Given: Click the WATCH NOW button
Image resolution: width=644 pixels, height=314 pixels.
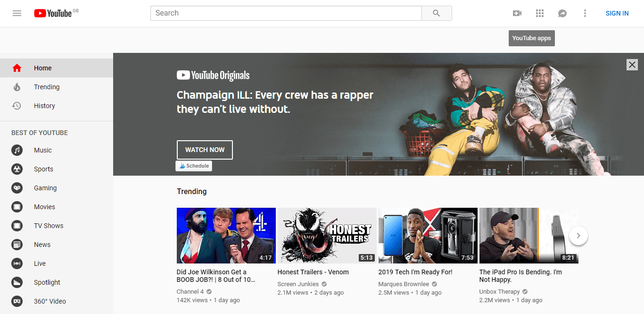Looking at the screenshot, I should (205, 150).
